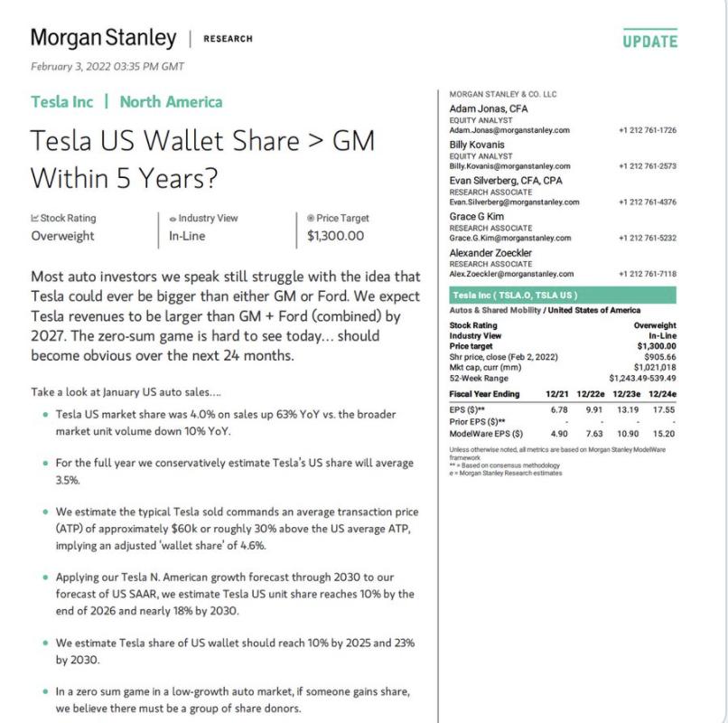This screenshot has width=728, height=723.
Task: Open Grace.G.Kim@morganstanley.com email link
Action: pyautogui.click(x=509, y=238)
